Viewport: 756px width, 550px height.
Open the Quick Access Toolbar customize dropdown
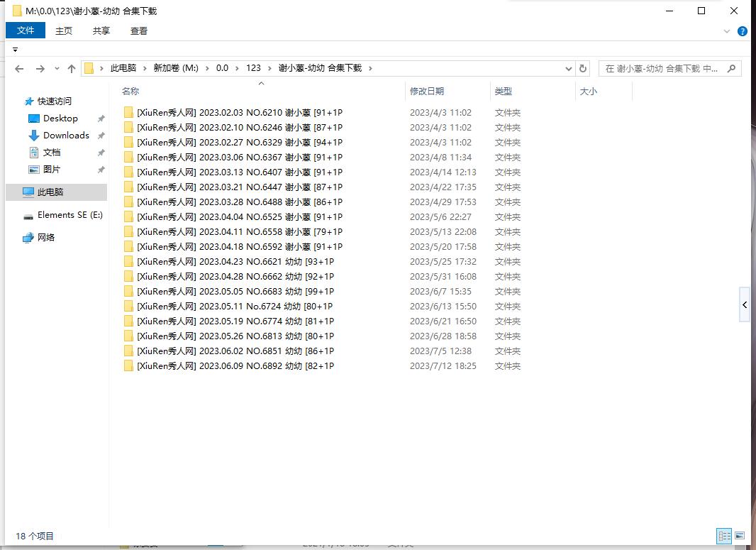pos(15,50)
